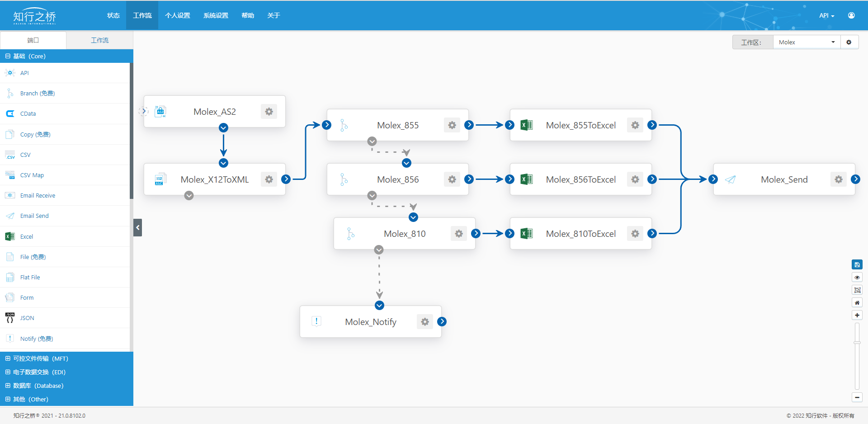Click the save workflow icon

coord(857,264)
